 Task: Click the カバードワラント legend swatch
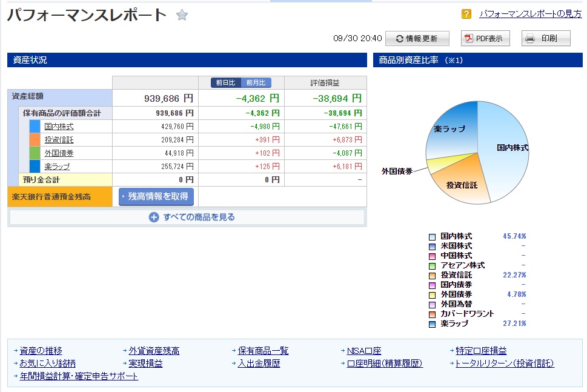tap(432, 314)
